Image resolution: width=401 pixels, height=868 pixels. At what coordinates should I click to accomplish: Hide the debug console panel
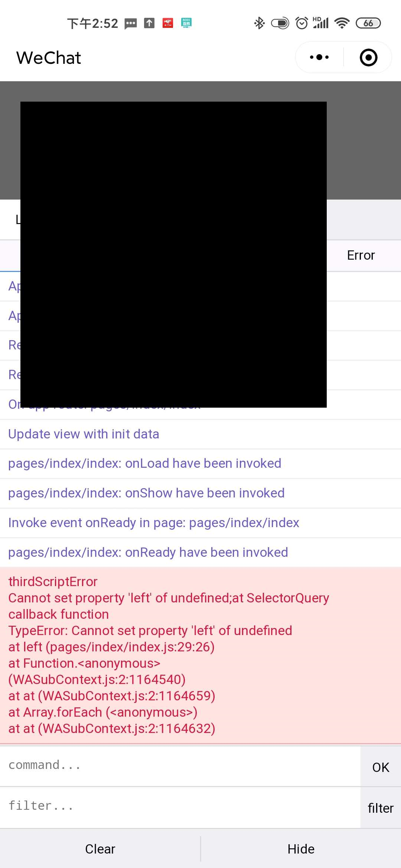click(x=301, y=849)
